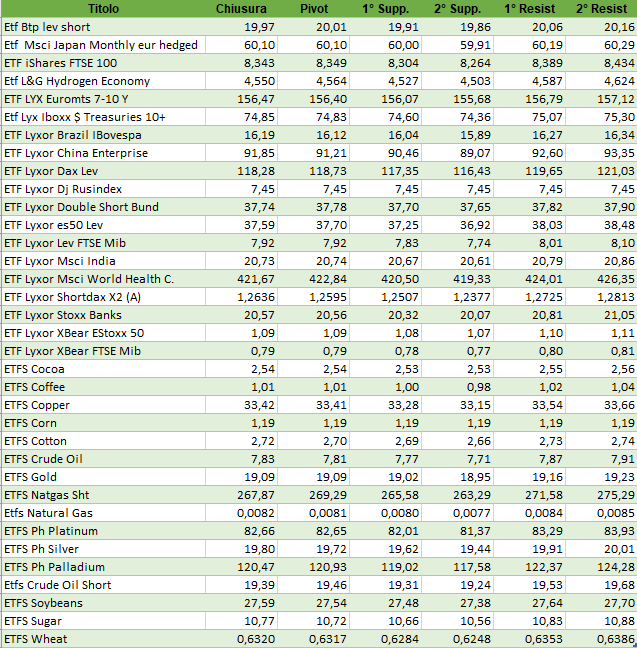Screen dimensions: 637x648
Task: Select the Pivot column header
Action: [x=314, y=9]
